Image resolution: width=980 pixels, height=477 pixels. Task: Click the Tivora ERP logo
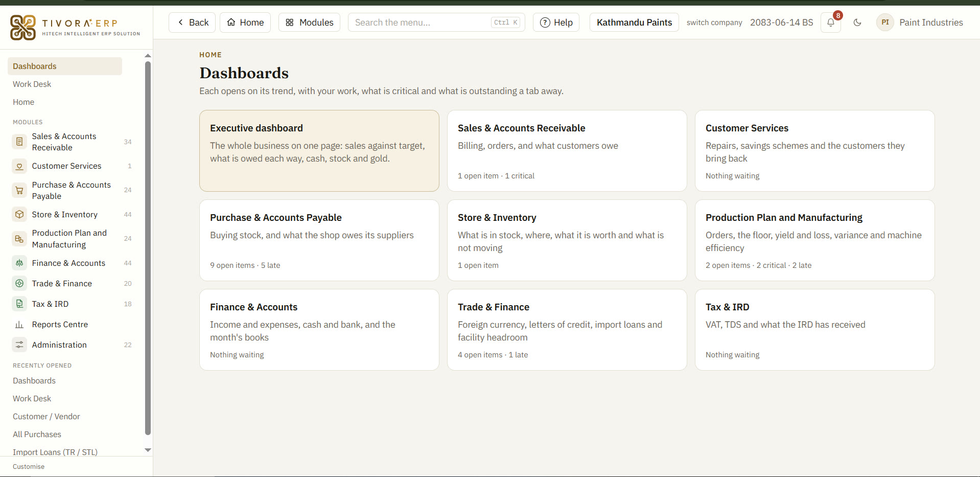[75, 27]
